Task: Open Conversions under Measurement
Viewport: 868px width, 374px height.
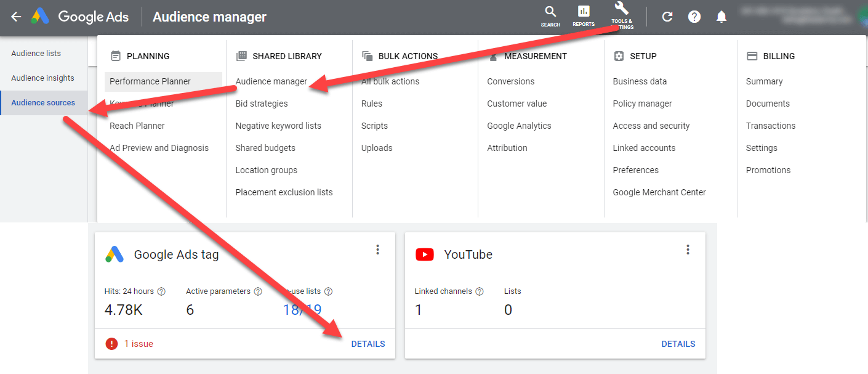Action: [511, 81]
